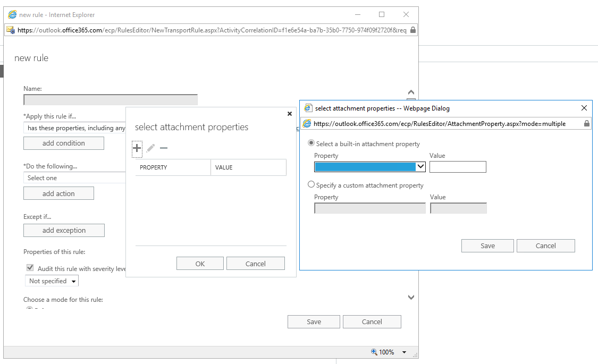Click the rule Name input field
This screenshot has height=364, width=598.
(111, 100)
